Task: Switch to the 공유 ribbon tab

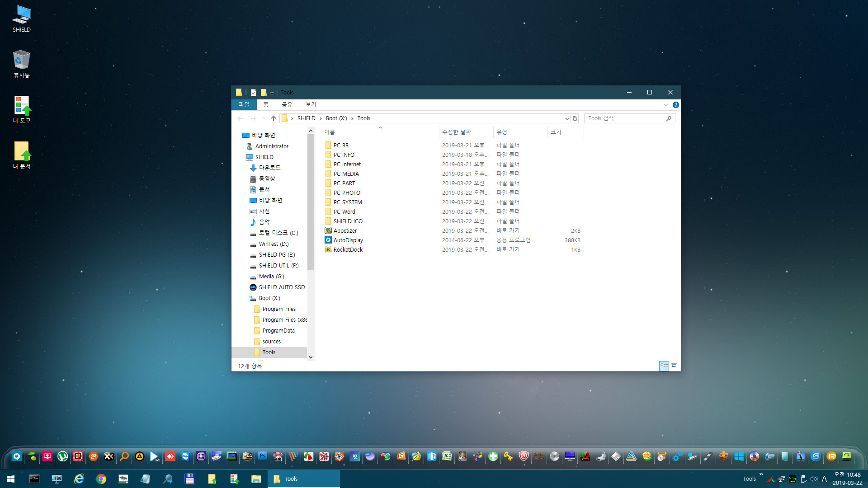Action: 287,104
